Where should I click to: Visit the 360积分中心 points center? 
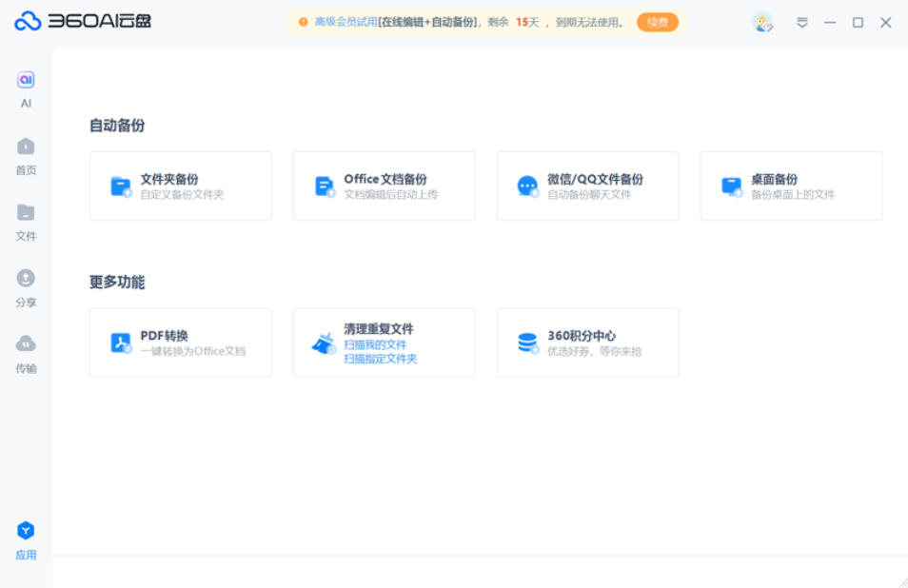tap(587, 343)
